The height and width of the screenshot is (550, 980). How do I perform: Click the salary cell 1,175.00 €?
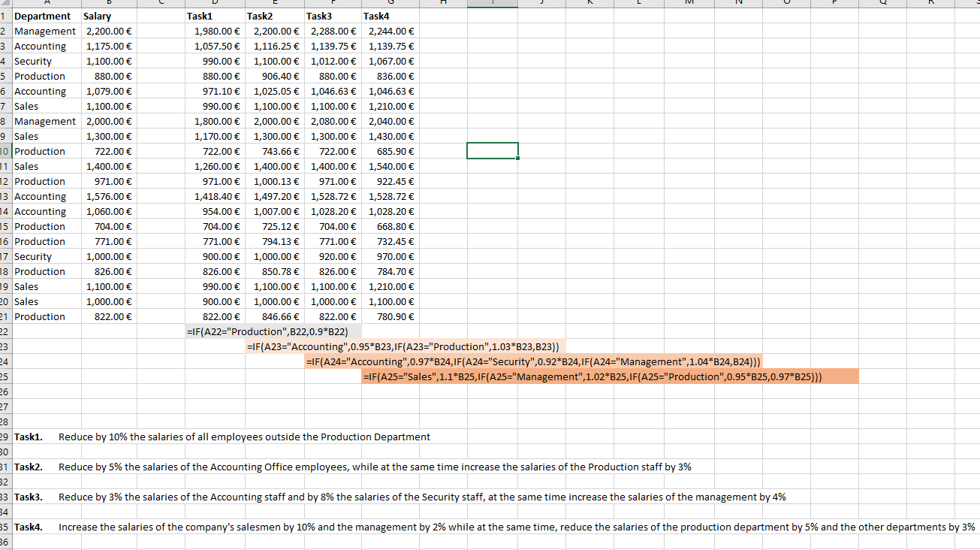pos(109,46)
